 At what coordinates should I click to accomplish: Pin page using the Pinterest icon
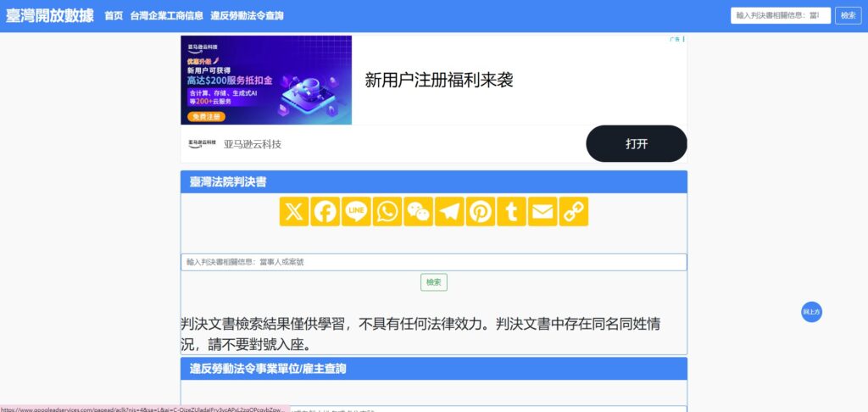click(x=481, y=212)
